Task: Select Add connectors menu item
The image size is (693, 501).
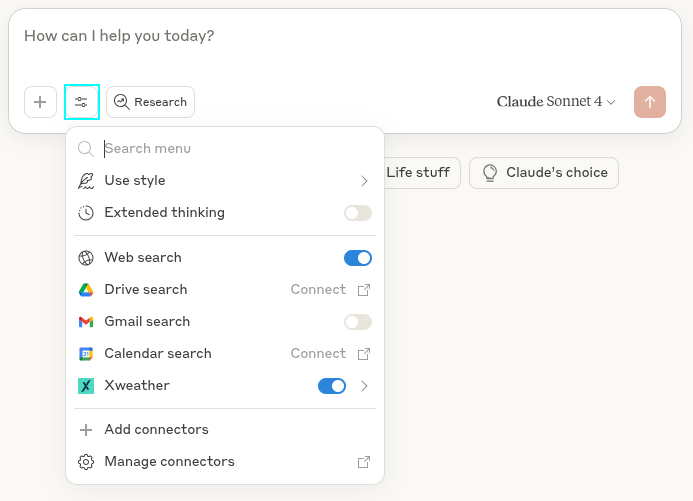Action: [156, 430]
